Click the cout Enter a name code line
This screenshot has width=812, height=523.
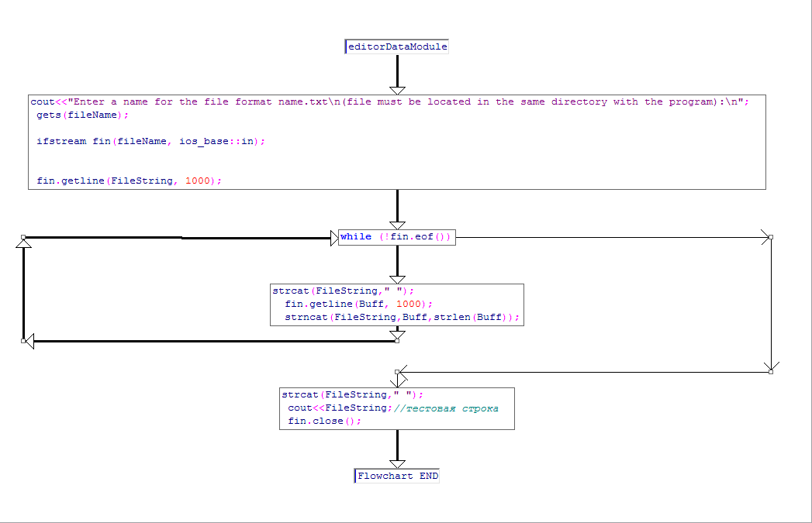click(x=389, y=102)
